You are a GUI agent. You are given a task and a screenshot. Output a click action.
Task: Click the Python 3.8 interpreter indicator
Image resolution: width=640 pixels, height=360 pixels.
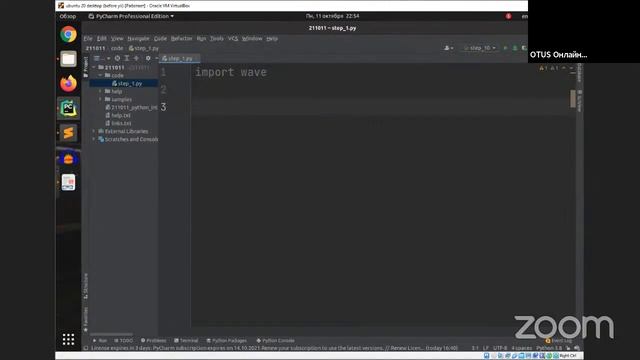(x=549, y=348)
